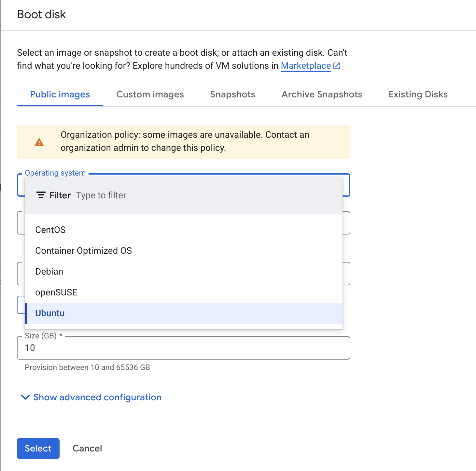Click the Cancel button

(x=87, y=449)
